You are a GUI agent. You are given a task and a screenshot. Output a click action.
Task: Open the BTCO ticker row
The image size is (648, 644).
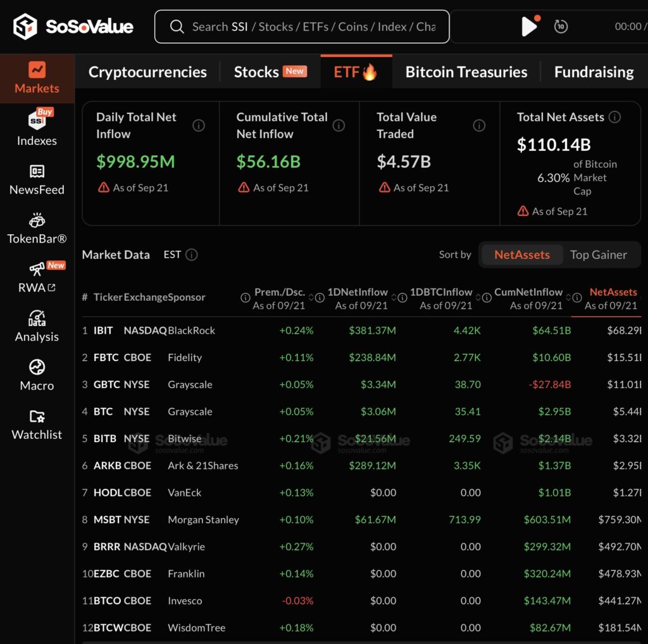pyautogui.click(x=361, y=600)
